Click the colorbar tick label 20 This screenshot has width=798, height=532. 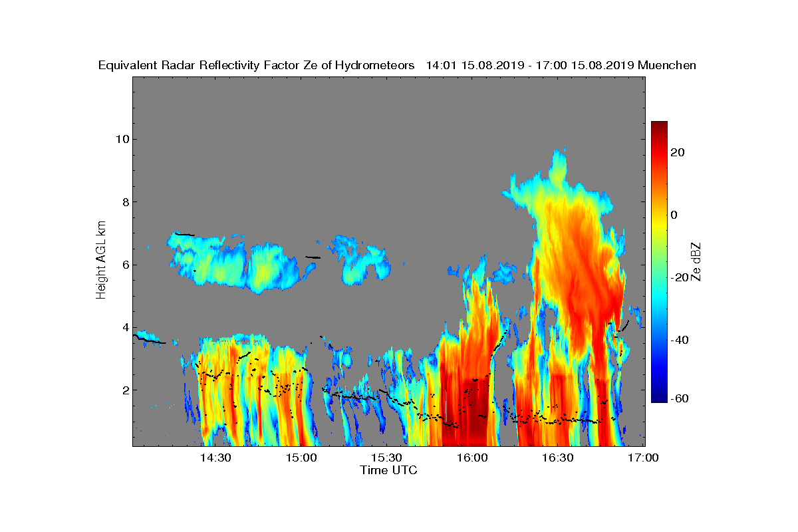tap(678, 152)
